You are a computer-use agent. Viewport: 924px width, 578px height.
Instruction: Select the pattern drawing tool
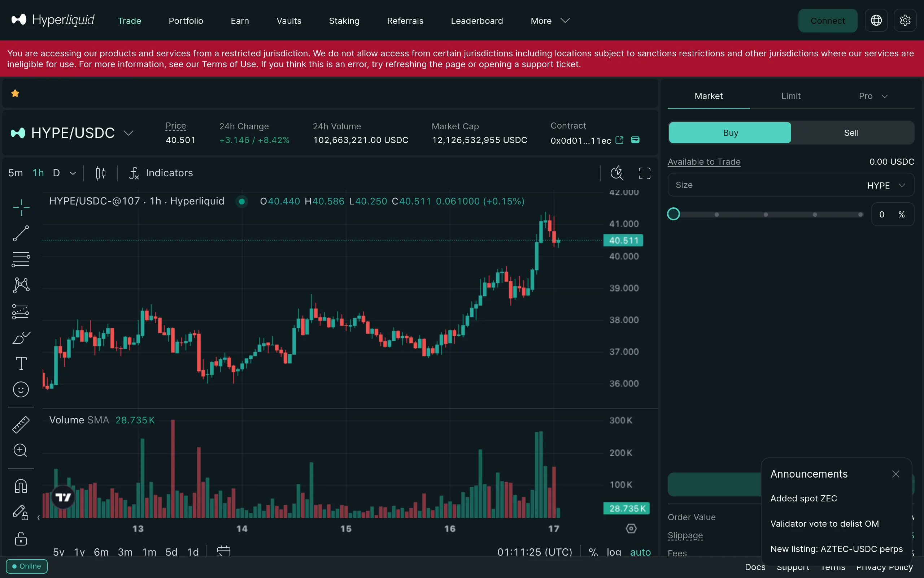click(21, 285)
